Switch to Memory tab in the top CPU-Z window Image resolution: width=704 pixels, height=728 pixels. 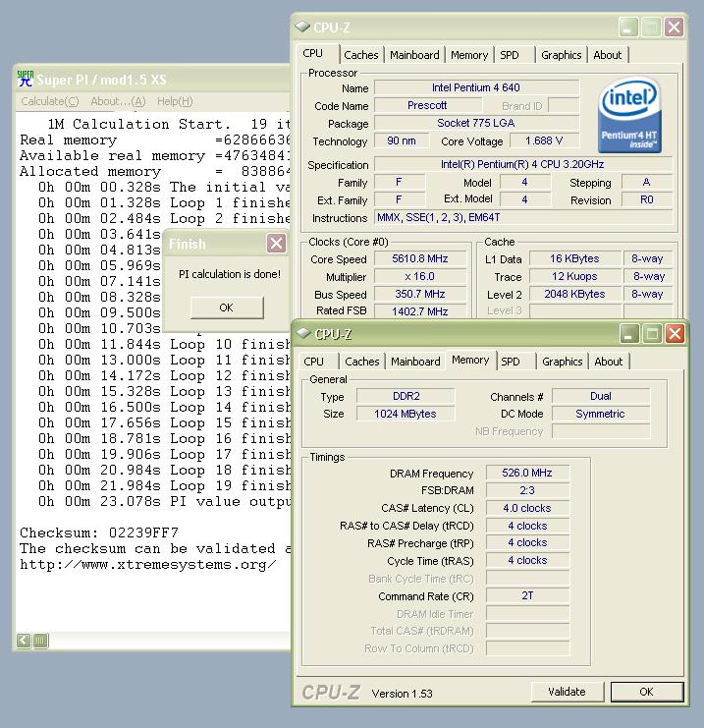pos(469,55)
